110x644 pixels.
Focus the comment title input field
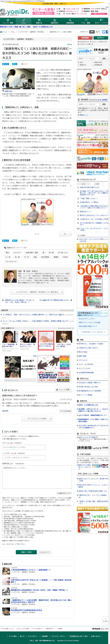pos(24,447)
